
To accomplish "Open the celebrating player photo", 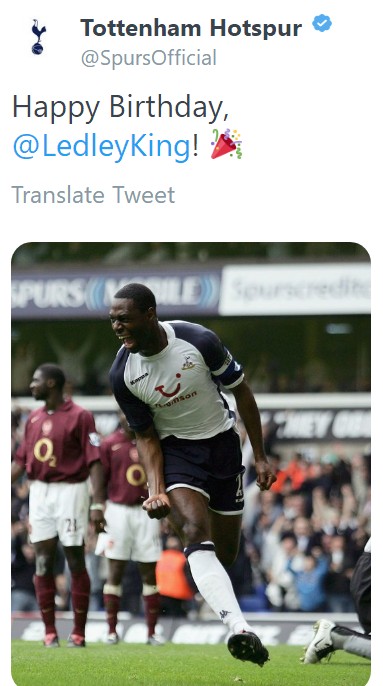I will (191, 464).
